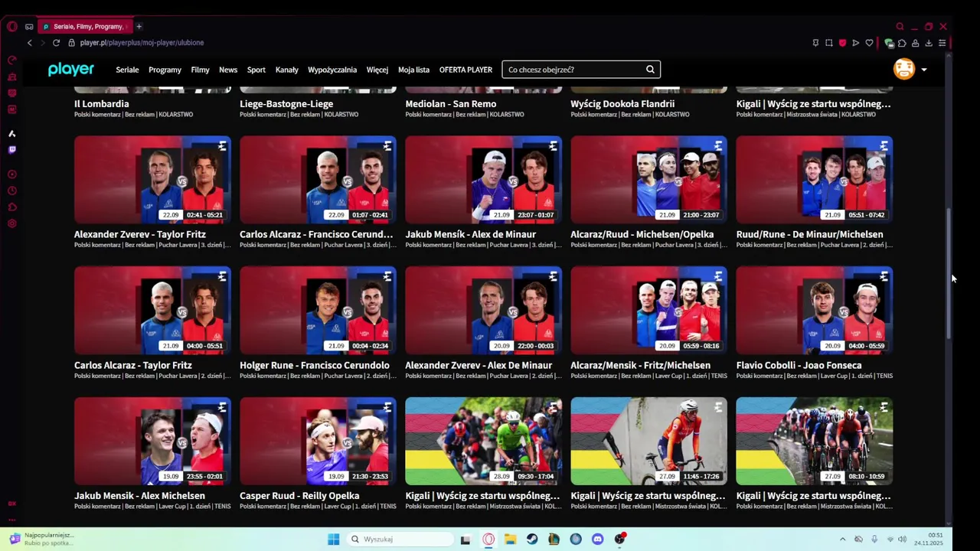Click the address bar URL player.pl
Screen dimensions: 980x551
(142, 43)
